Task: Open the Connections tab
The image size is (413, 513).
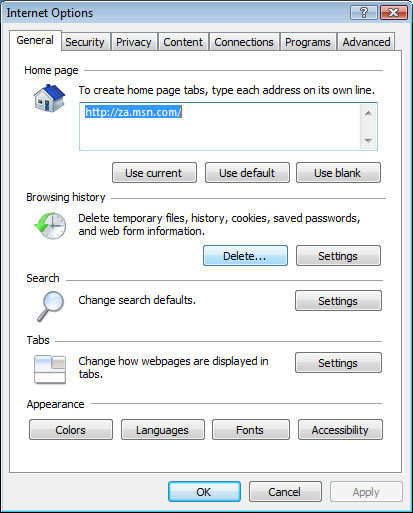Action: point(244,42)
